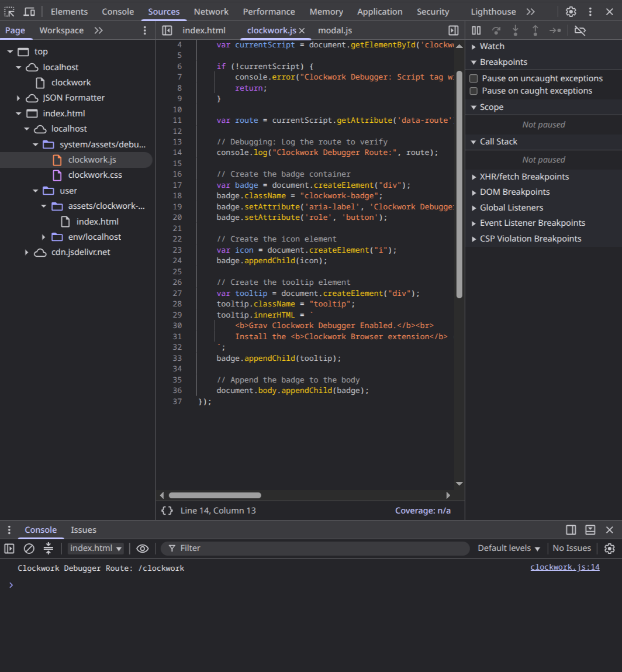The width and height of the screenshot is (622, 672).
Task: Hide the navigator sidebar icon
Action: (167, 30)
